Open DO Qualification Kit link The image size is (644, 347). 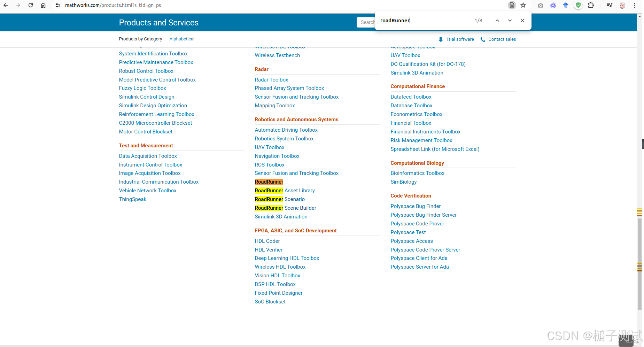point(428,64)
